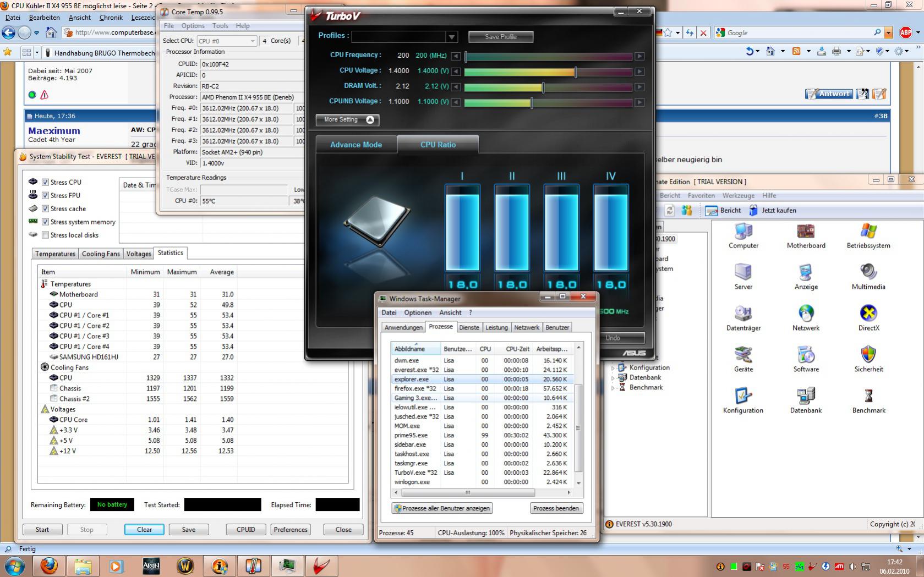The image size is (924, 577).
Task: Open the Werkzeuge menu in EVEREST
Action: [739, 195]
